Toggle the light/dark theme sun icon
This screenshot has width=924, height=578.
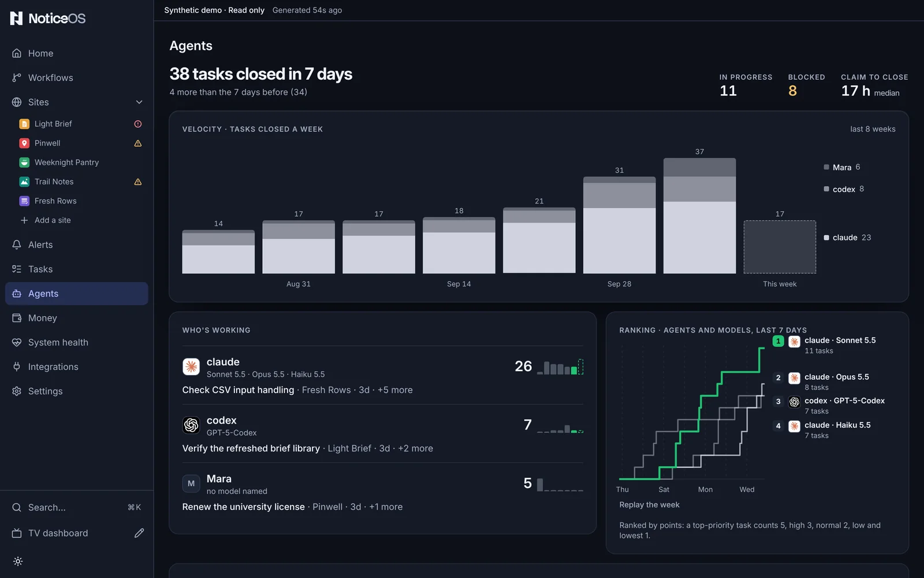[18, 561]
